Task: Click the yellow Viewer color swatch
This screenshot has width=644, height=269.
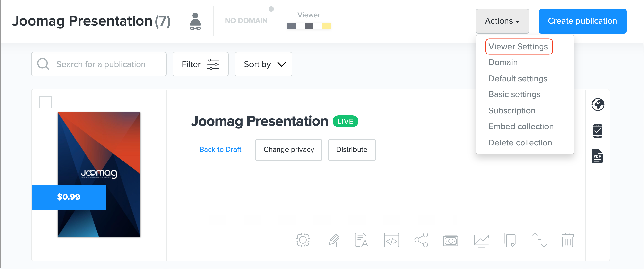Action: pyautogui.click(x=326, y=26)
